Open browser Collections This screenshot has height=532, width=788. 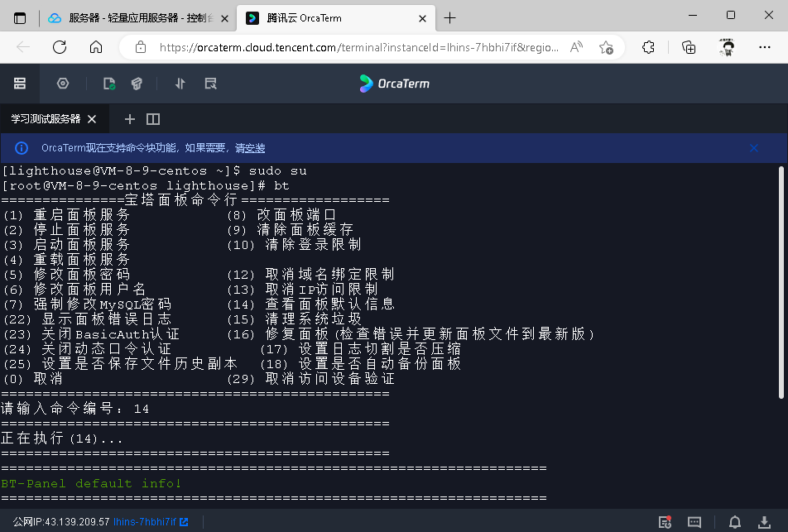coord(689,47)
